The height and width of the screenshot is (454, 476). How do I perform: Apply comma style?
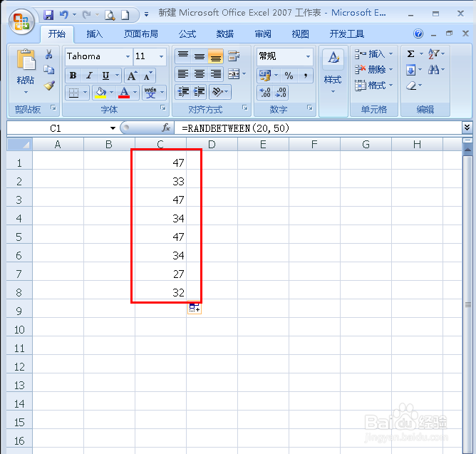click(306, 76)
